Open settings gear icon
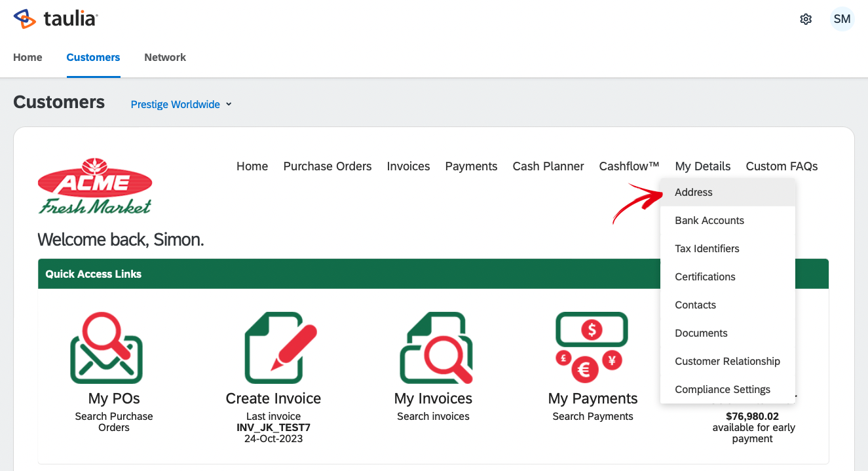 click(806, 19)
